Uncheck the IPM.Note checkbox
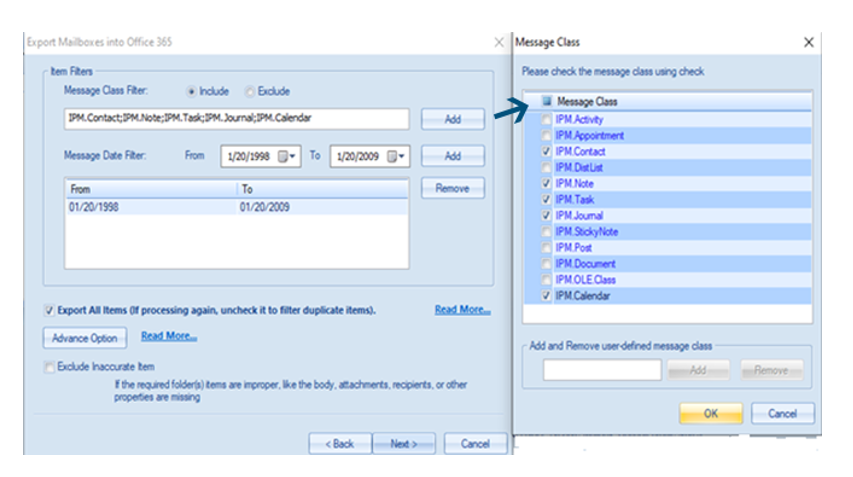 (x=546, y=183)
